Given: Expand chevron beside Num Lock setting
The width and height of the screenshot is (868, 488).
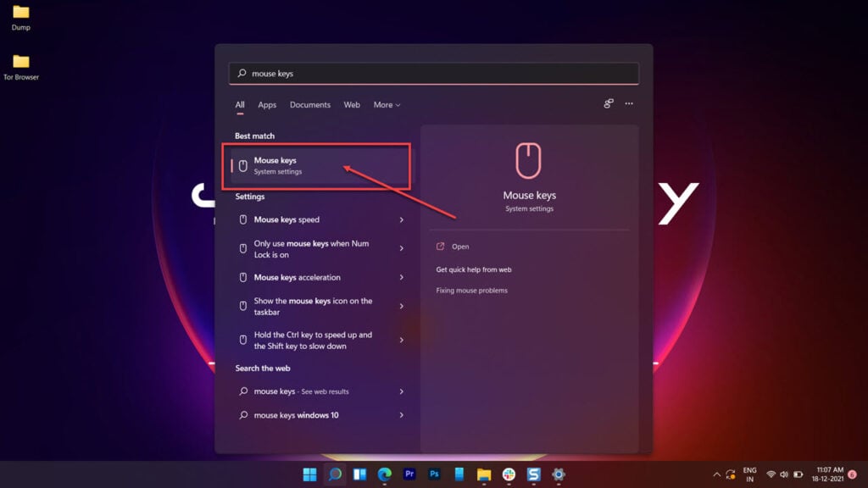Looking at the screenshot, I should pyautogui.click(x=401, y=248).
